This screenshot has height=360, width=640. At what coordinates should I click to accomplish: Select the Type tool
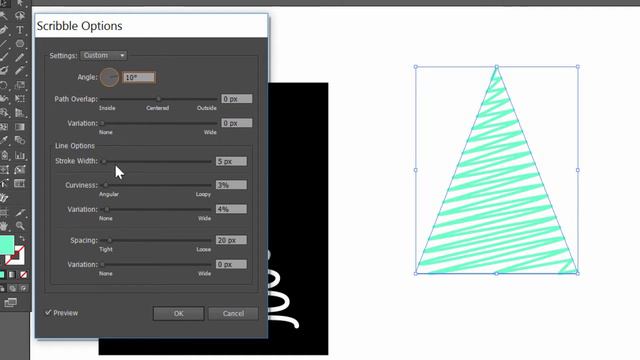pyautogui.click(x=20, y=30)
